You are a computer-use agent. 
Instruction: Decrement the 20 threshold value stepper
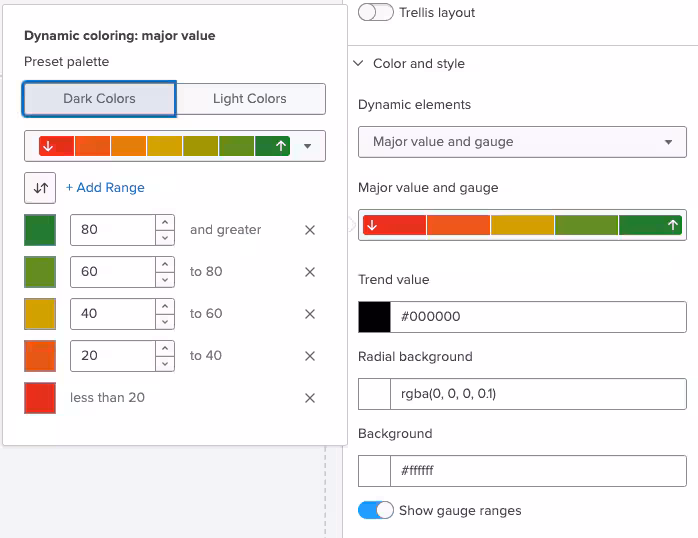(x=165, y=363)
